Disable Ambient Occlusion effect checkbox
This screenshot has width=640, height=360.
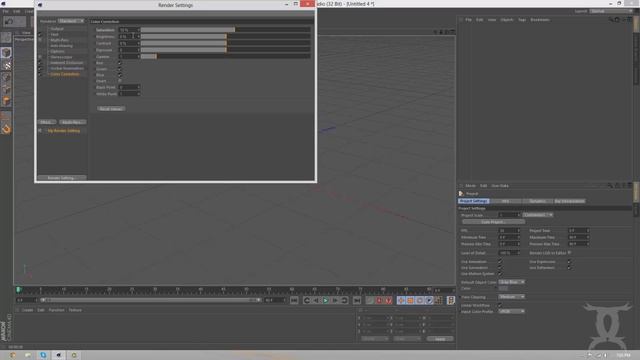click(x=40, y=63)
